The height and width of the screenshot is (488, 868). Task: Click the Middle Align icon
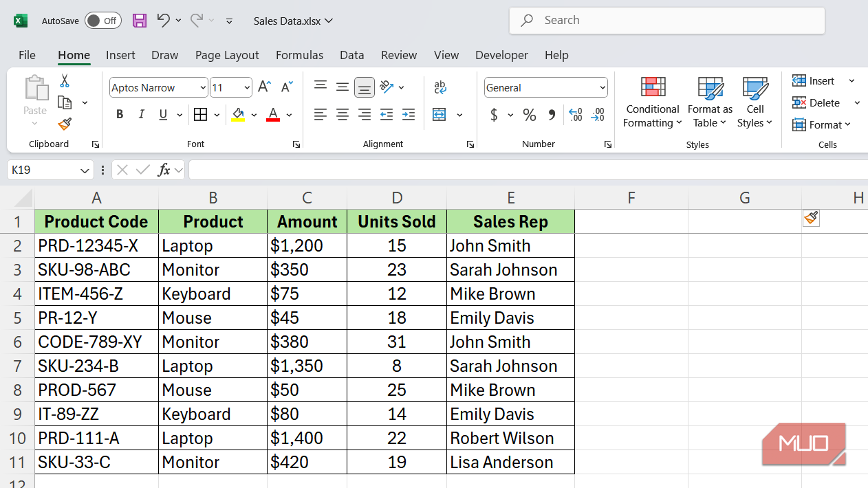click(343, 87)
